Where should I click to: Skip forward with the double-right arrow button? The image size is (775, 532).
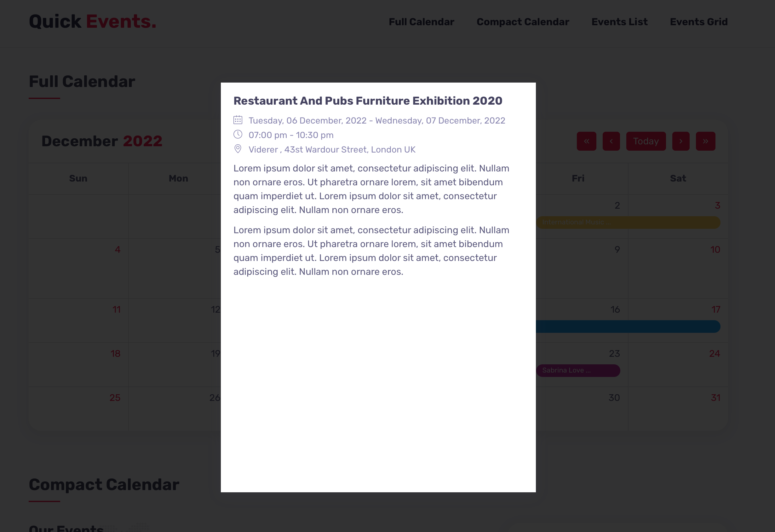pyautogui.click(x=705, y=141)
